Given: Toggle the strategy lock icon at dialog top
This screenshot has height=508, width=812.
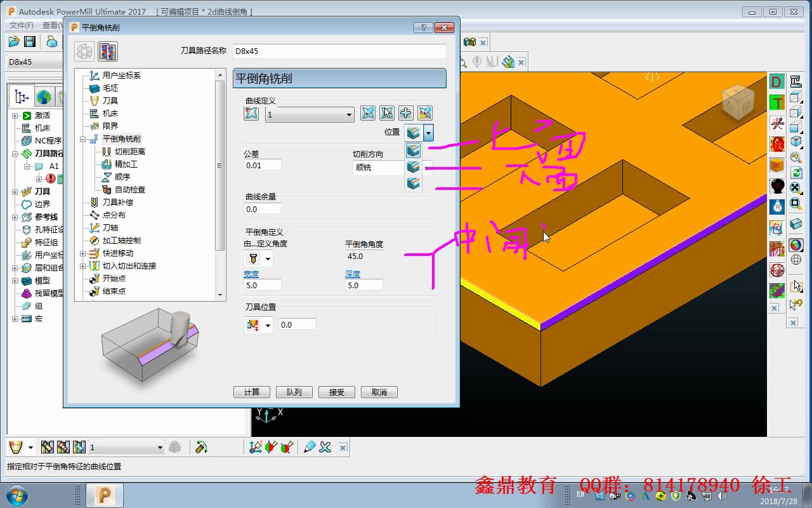Looking at the screenshot, I should [108, 51].
